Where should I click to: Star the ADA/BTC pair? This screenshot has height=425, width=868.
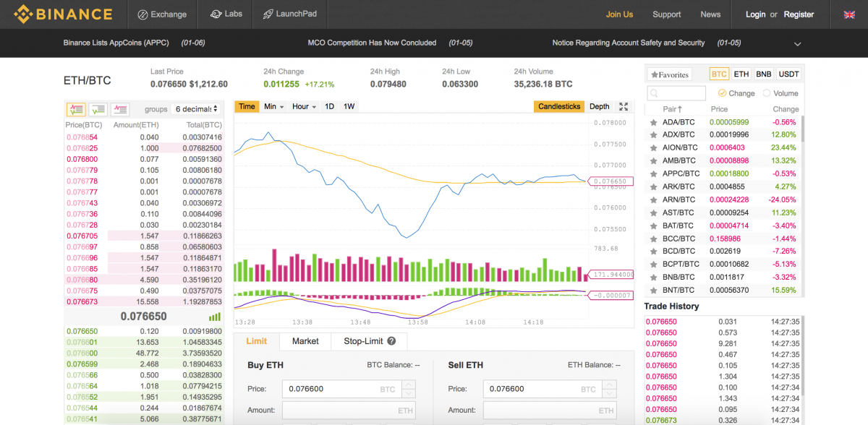click(x=653, y=122)
